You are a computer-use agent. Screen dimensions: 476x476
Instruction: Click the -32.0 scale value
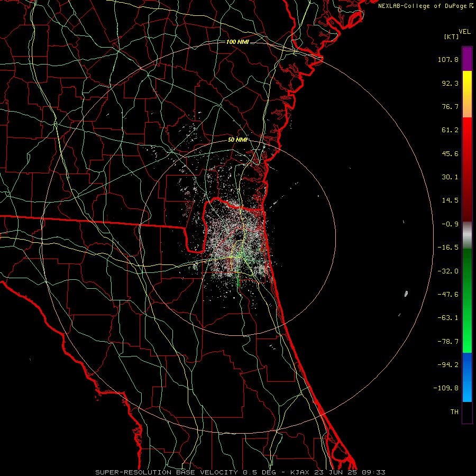pyautogui.click(x=448, y=271)
